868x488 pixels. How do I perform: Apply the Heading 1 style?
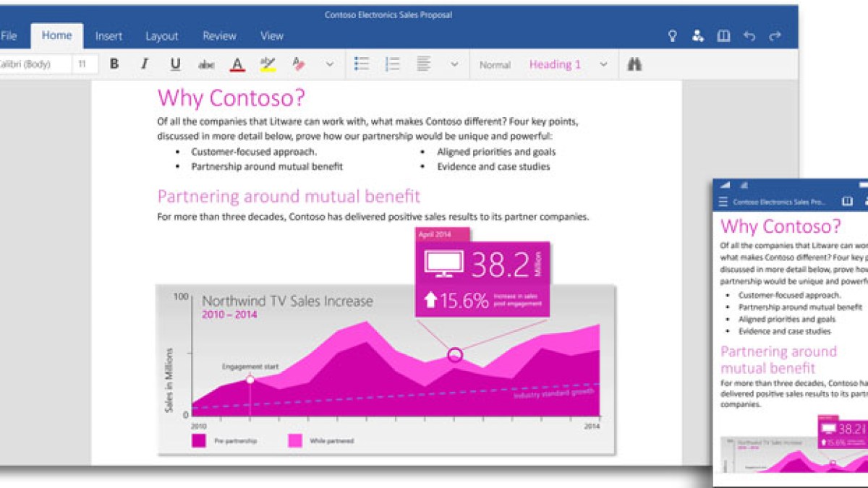pos(555,64)
